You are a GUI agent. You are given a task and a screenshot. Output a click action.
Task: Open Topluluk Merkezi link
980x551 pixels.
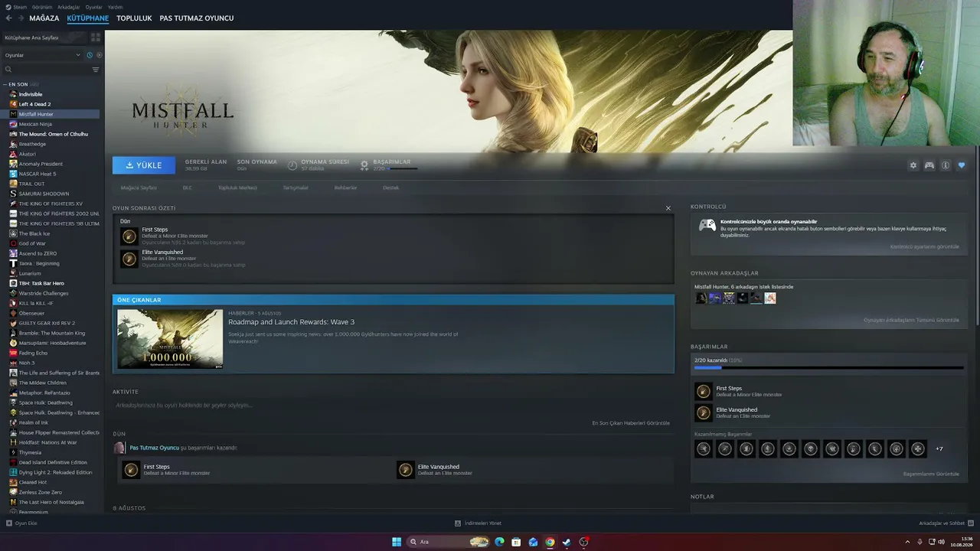(237, 187)
